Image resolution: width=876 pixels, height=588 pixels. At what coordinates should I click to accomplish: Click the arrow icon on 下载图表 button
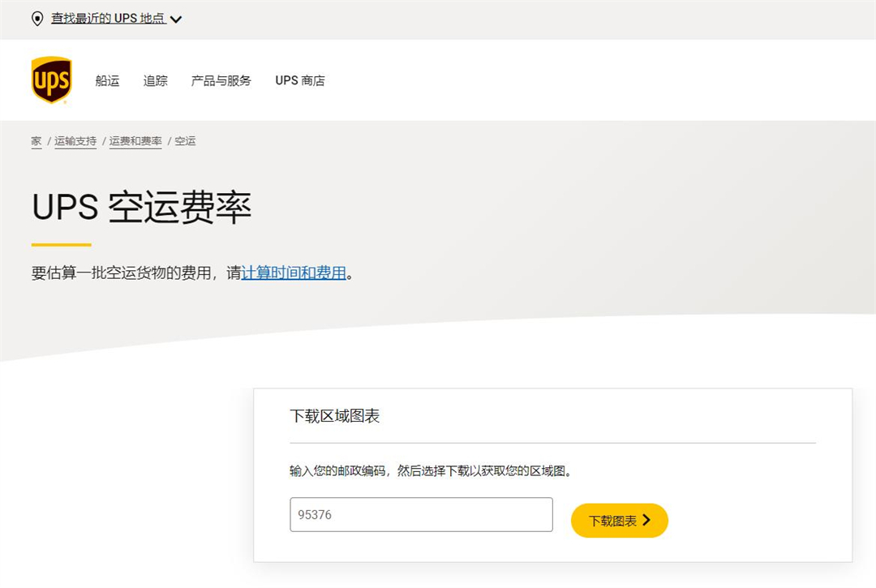pyautogui.click(x=646, y=520)
